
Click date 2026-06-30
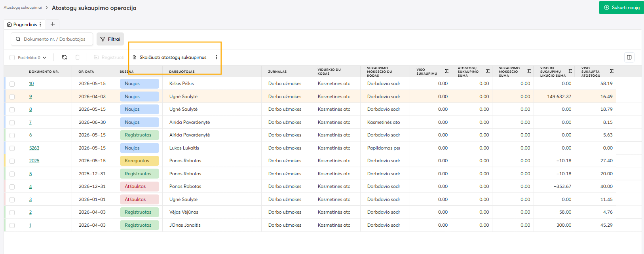coord(92,122)
